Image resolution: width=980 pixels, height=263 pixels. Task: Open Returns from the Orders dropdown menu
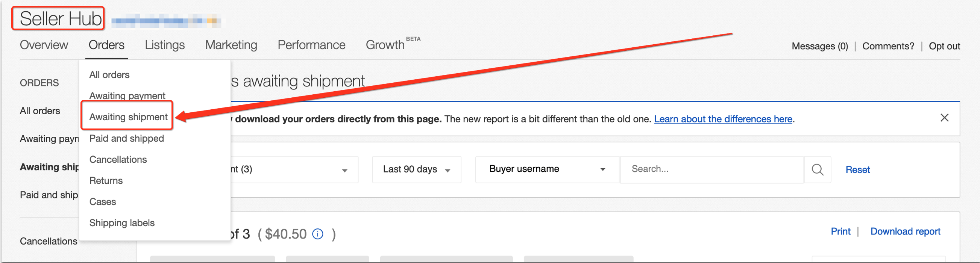pos(106,180)
